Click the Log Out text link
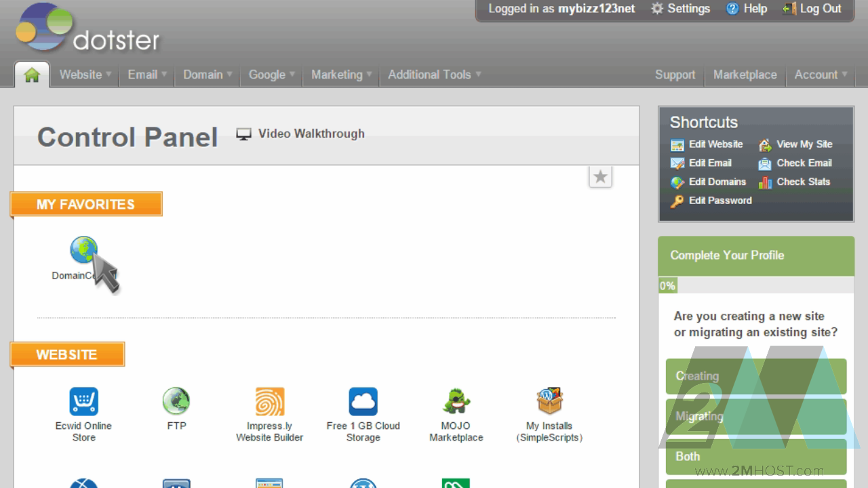 pyautogui.click(x=821, y=9)
